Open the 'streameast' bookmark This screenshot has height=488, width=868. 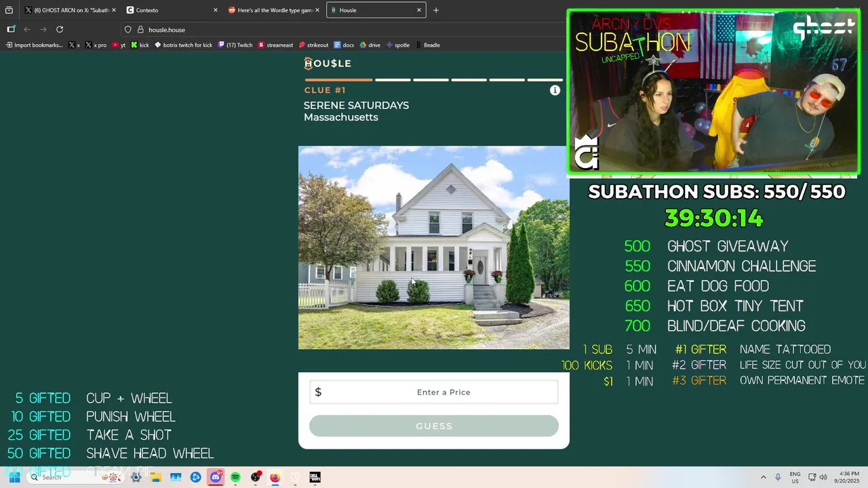275,45
